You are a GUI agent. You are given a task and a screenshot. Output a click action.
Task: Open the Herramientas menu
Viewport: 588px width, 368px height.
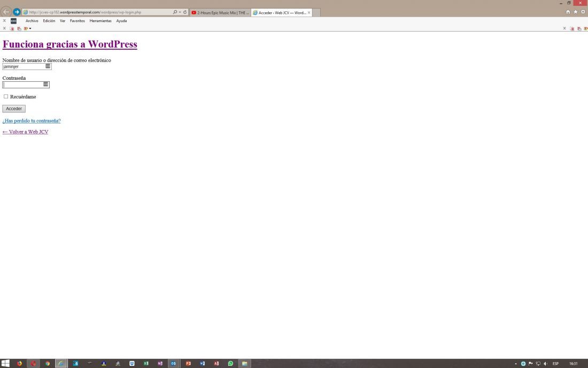(x=100, y=21)
